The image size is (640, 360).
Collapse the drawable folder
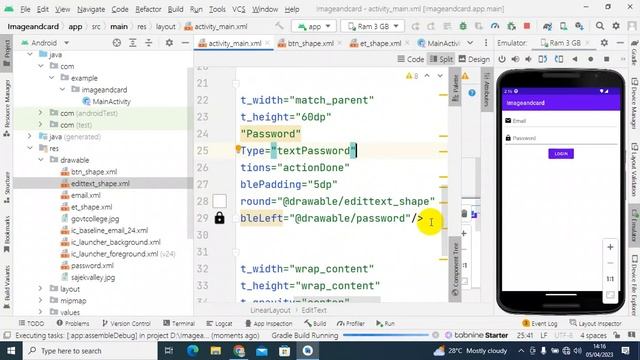click(40, 160)
